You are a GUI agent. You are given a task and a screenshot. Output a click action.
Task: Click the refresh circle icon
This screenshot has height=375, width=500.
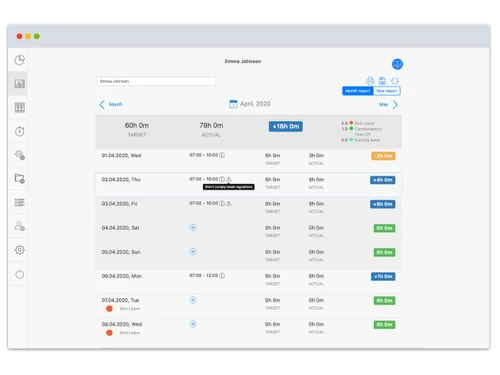[x=395, y=81]
